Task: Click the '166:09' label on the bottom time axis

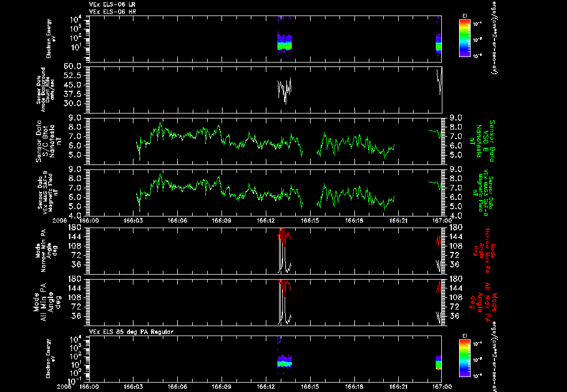Action: tap(221, 386)
